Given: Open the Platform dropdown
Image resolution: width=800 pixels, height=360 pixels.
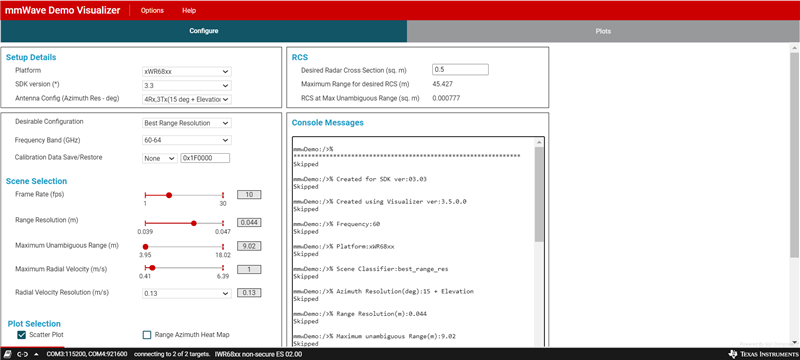Looking at the screenshot, I should (x=187, y=72).
